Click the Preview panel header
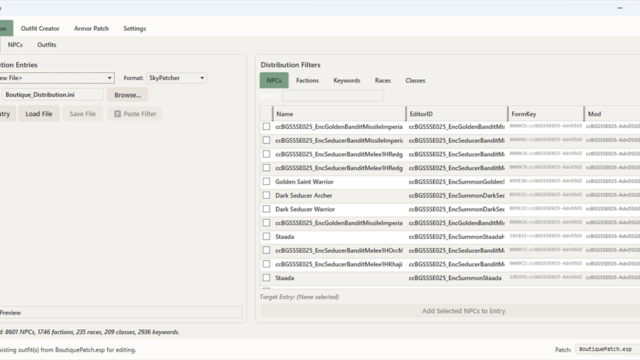640x360 pixels. pyautogui.click(x=121, y=313)
